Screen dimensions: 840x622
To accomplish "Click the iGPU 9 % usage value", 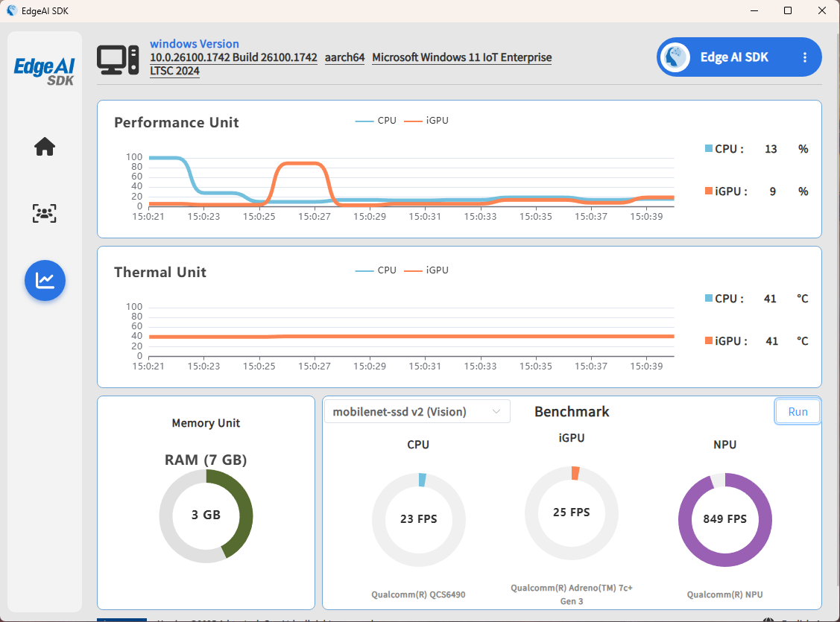I will 772,191.
